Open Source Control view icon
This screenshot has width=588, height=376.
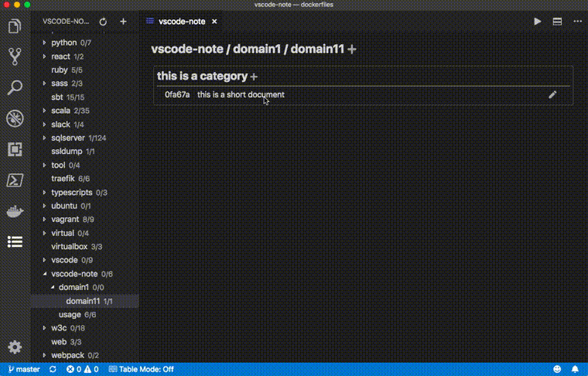click(x=15, y=56)
